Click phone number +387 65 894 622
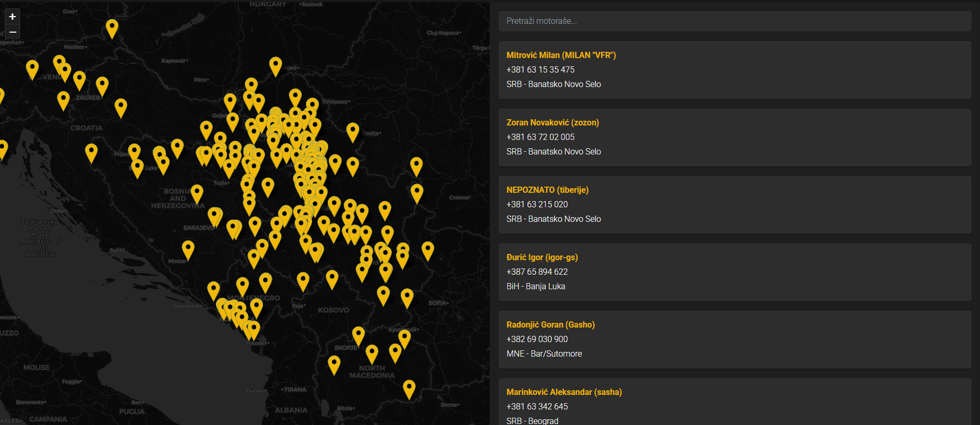Screen dimensions: 980x425 coord(537,272)
